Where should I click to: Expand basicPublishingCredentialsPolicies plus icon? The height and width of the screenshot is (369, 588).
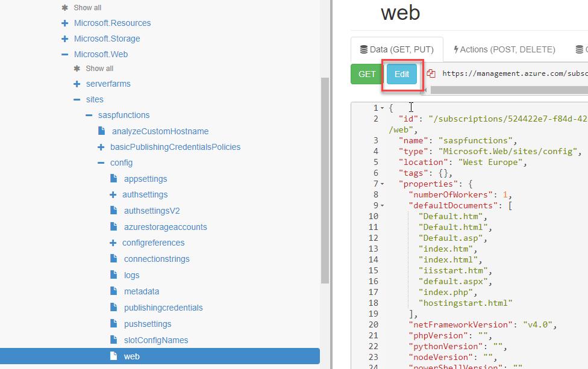pyautogui.click(x=101, y=147)
